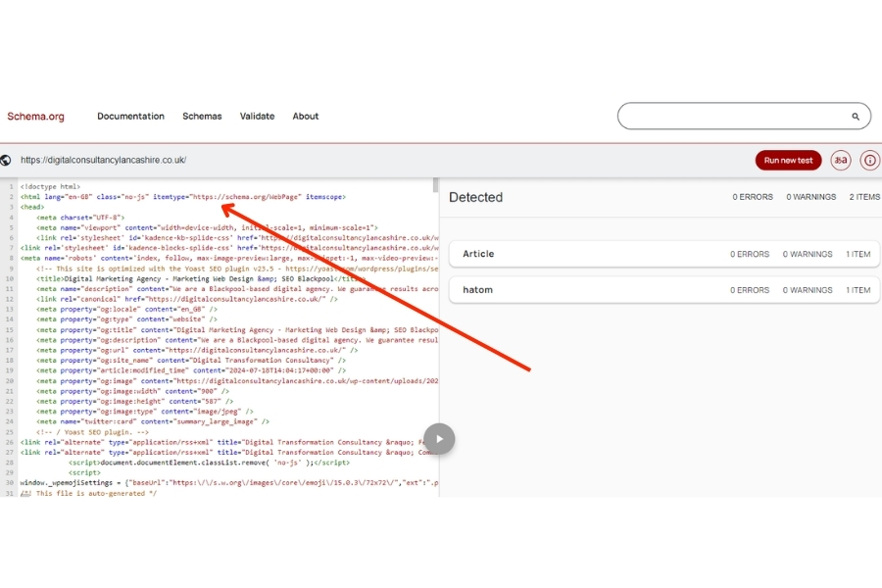Click the doctype html line in code

point(50,186)
